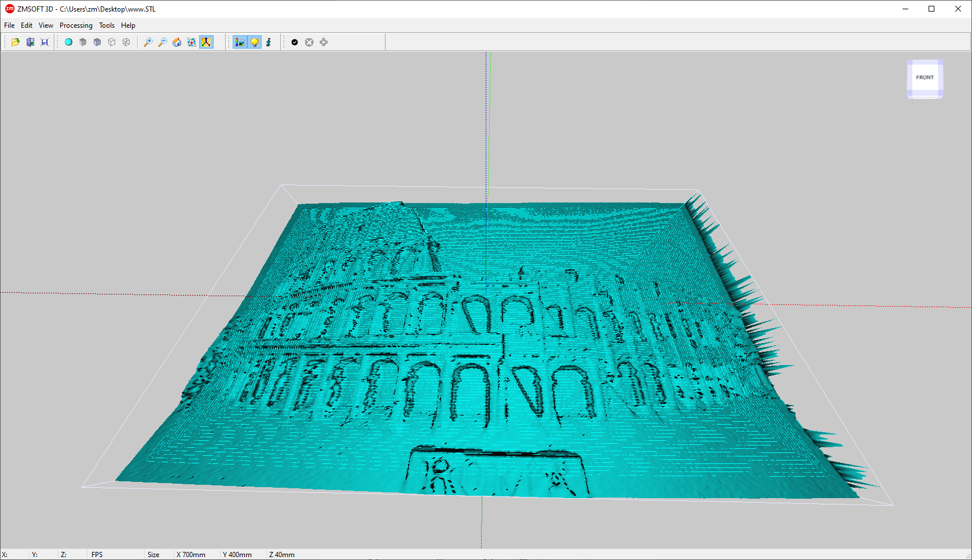Select the wireframe cube view

click(x=112, y=42)
